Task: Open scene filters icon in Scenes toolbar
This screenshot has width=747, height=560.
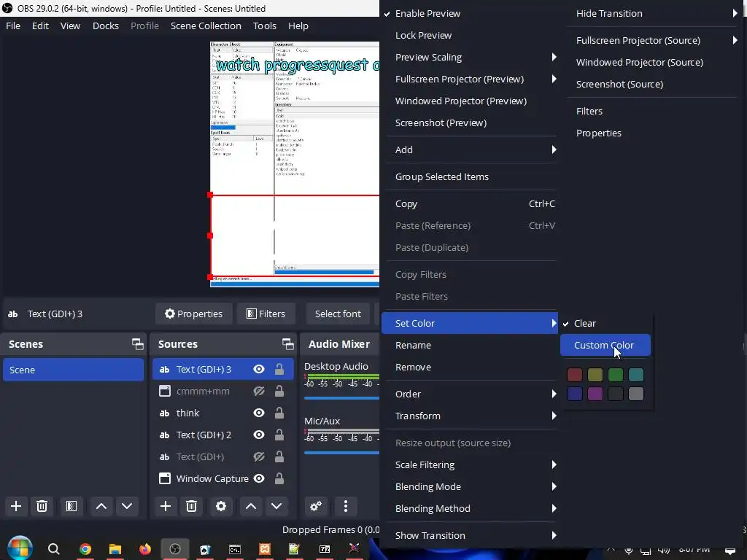Action: coord(71,506)
